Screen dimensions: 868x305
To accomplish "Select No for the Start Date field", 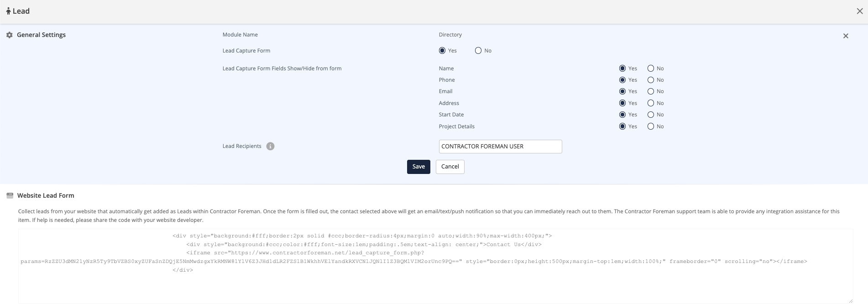I will click(651, 115).
